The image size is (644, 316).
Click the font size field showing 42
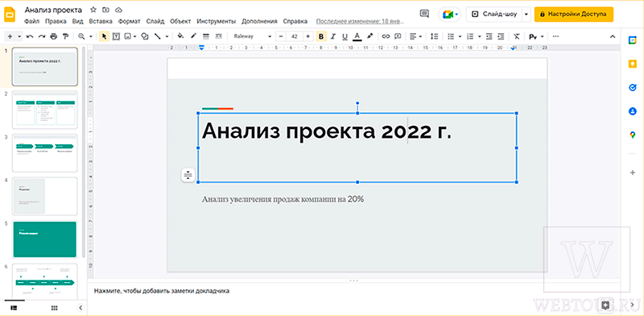pos(294,36)
